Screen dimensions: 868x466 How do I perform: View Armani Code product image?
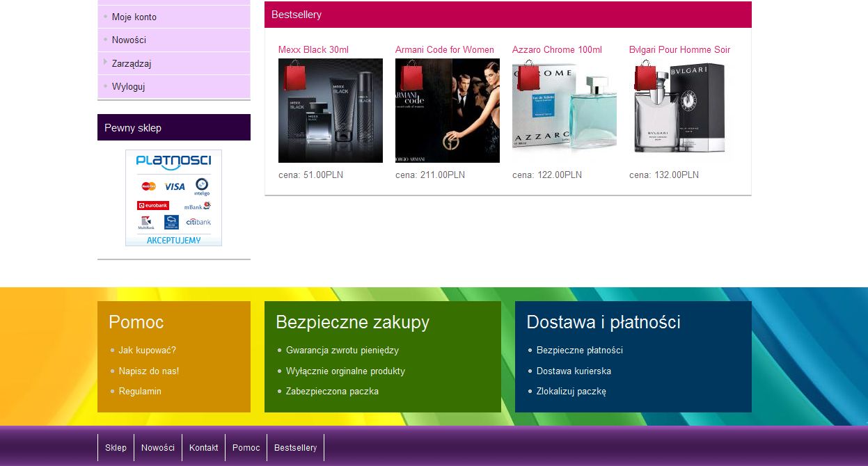click(448, 111)
